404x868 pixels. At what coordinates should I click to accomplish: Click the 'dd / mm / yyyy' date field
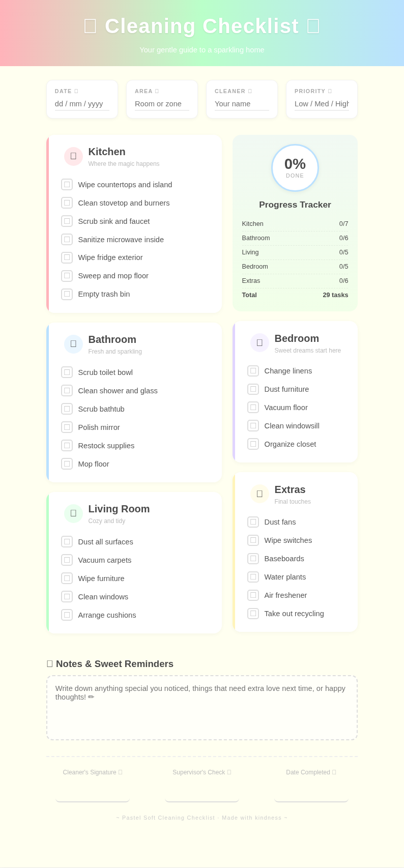point(78,104)
